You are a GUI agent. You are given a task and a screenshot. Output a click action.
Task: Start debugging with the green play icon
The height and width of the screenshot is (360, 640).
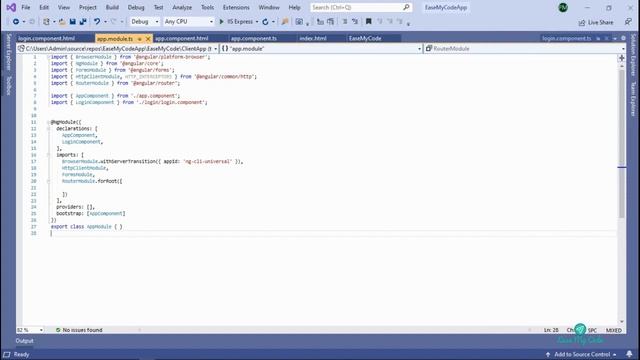[221, 22]
